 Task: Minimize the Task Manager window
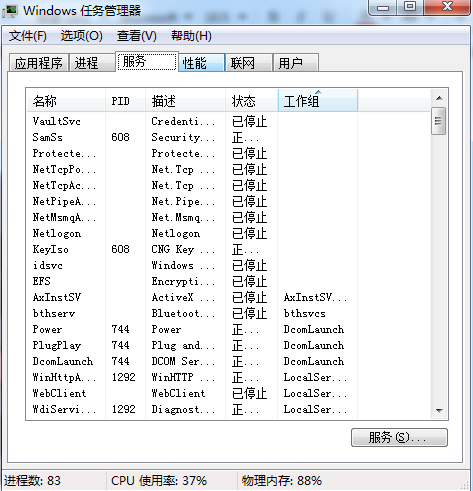(383, 7)
